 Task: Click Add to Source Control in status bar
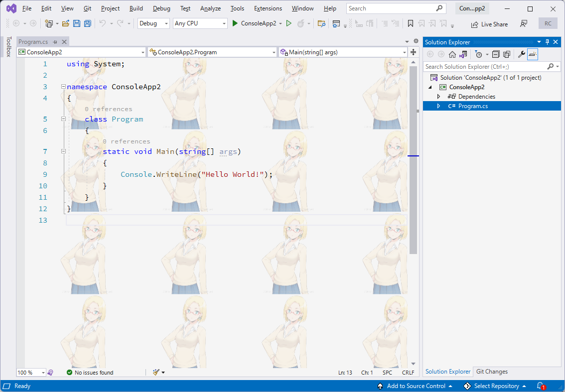tap(415, 386)
